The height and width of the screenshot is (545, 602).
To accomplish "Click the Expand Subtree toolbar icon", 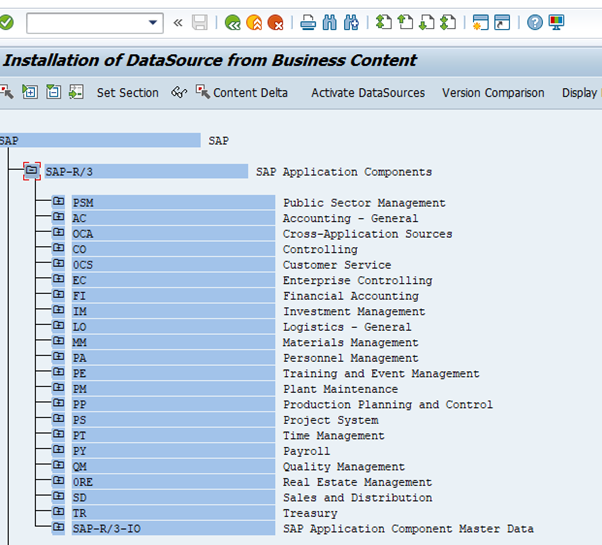I will (30, 92).
